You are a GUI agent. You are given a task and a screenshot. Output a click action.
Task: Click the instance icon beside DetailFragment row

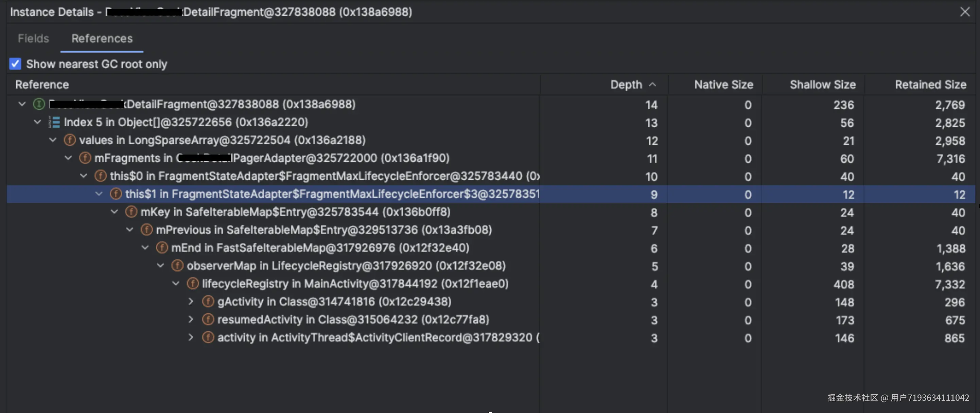[x=39, y=104]
